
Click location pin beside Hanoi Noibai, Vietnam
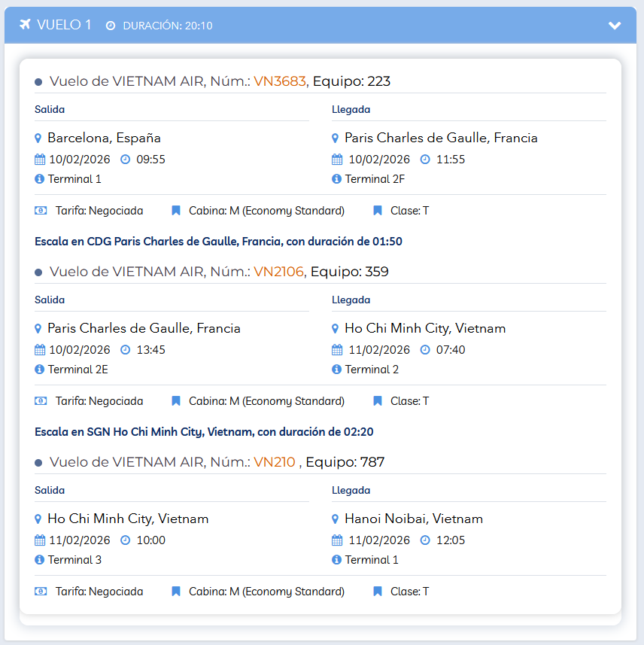[335, 519]
